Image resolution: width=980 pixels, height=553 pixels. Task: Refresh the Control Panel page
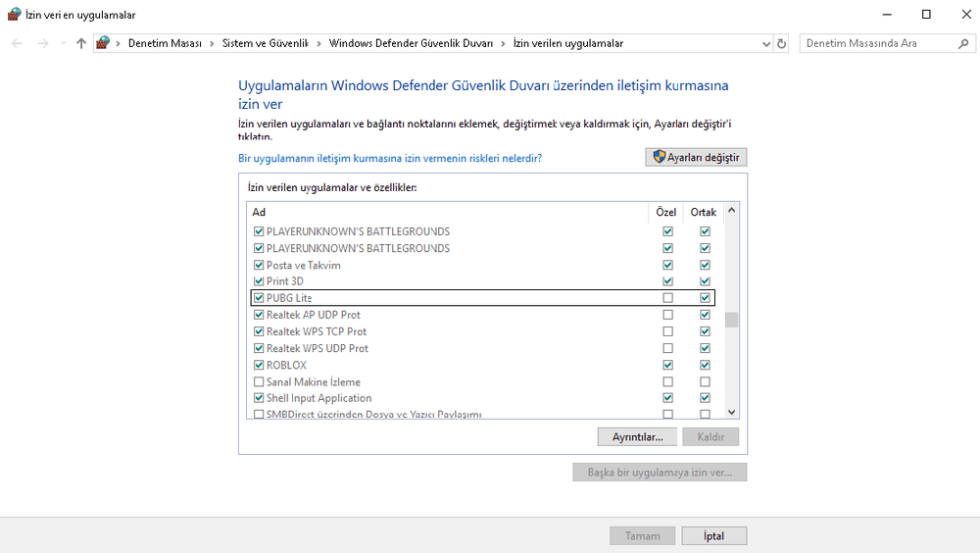click(781, 43)
